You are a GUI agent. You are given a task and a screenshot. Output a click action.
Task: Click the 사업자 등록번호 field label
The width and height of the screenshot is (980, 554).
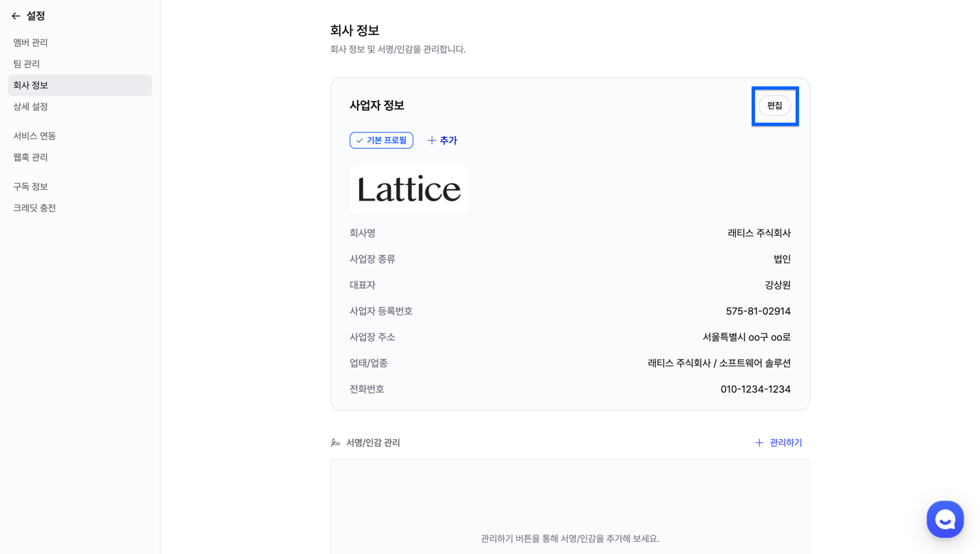pyautogui.click(x=381, y=311)
